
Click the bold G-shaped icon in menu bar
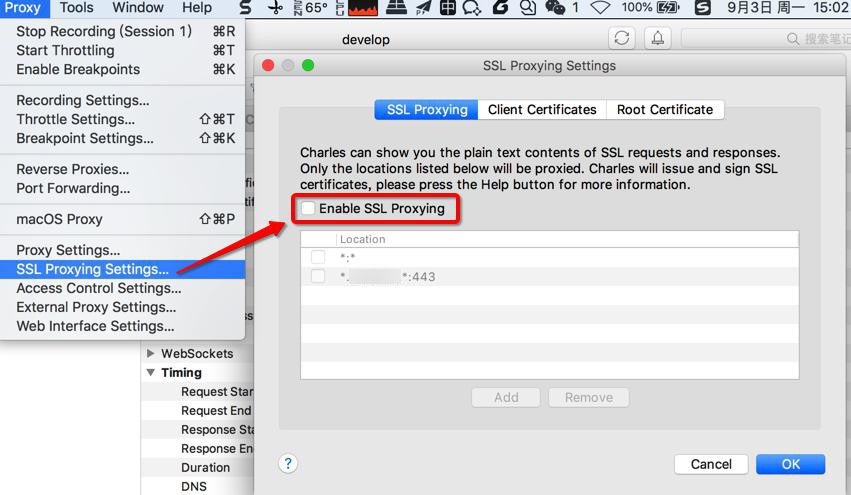(500, 8)
